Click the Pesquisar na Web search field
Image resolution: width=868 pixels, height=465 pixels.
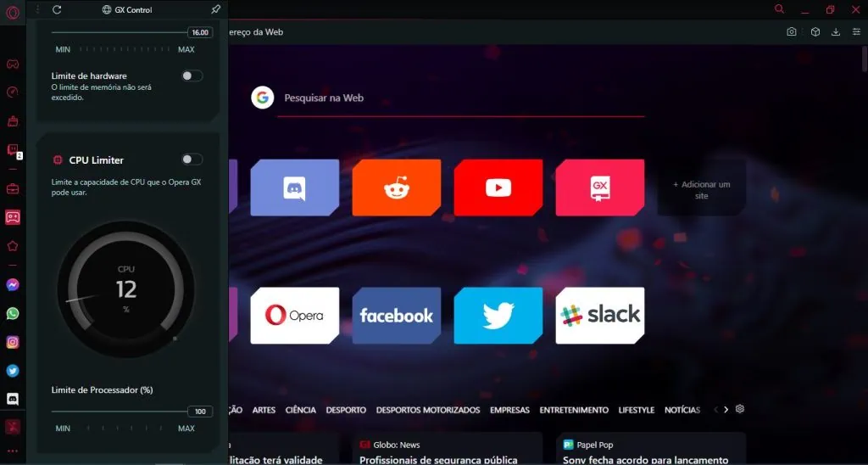point(463,98)
